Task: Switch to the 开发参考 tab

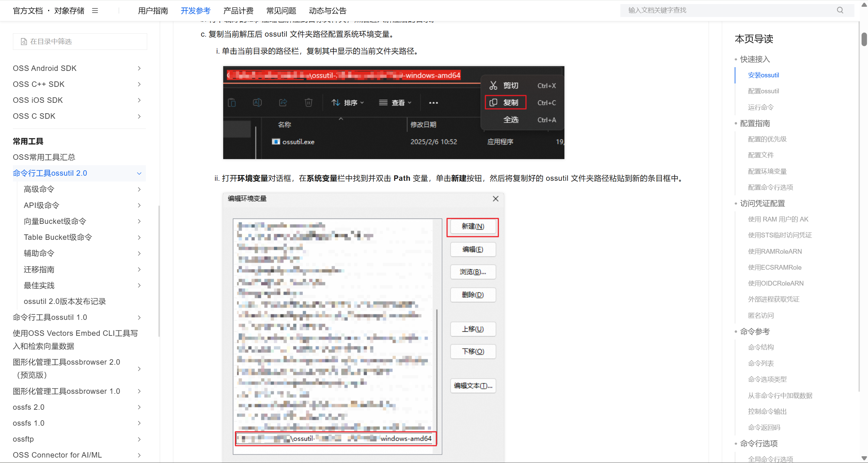Action: click(x=196, y=11)
